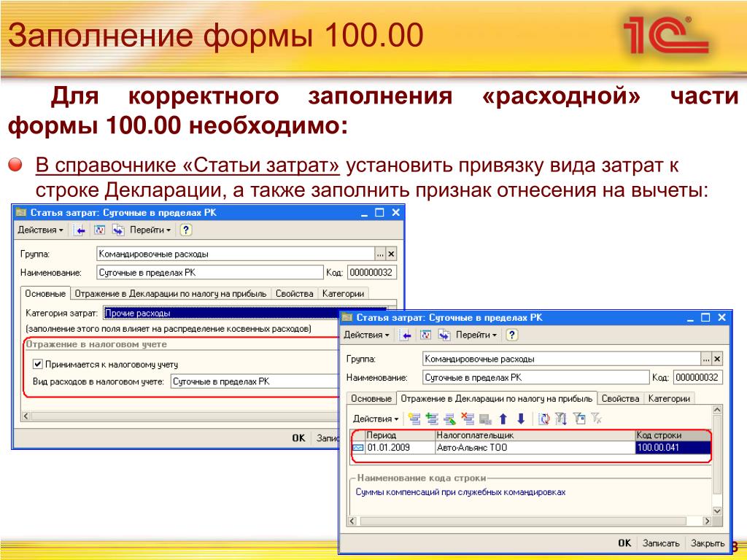Select cell Авто-Альянс ТОО
Image resolution: width=747 pixels, height=560 pixels.
tap(535, 448)
